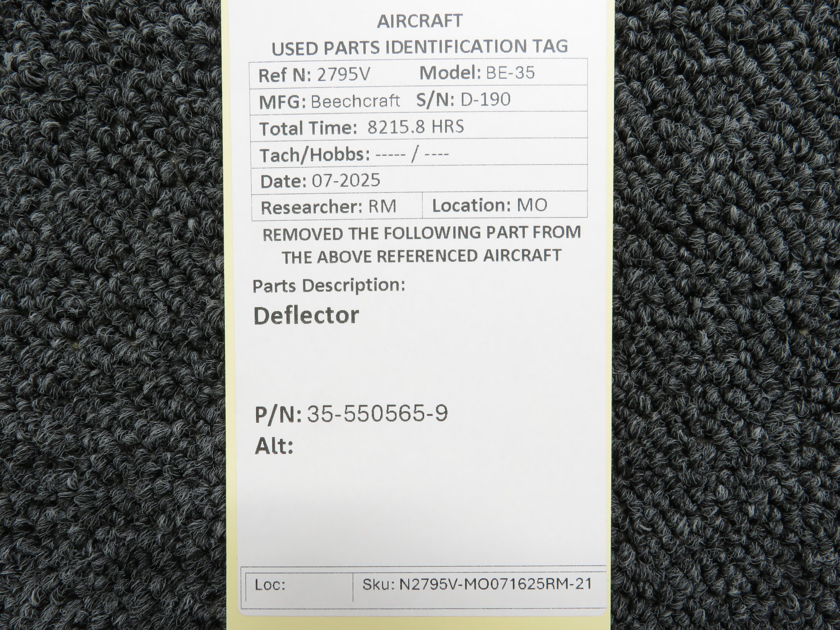Click the REMOVED THE FOLLOWING PART FROM line
The width and height of the screenshot is (840, 630).
click(421, 233)
